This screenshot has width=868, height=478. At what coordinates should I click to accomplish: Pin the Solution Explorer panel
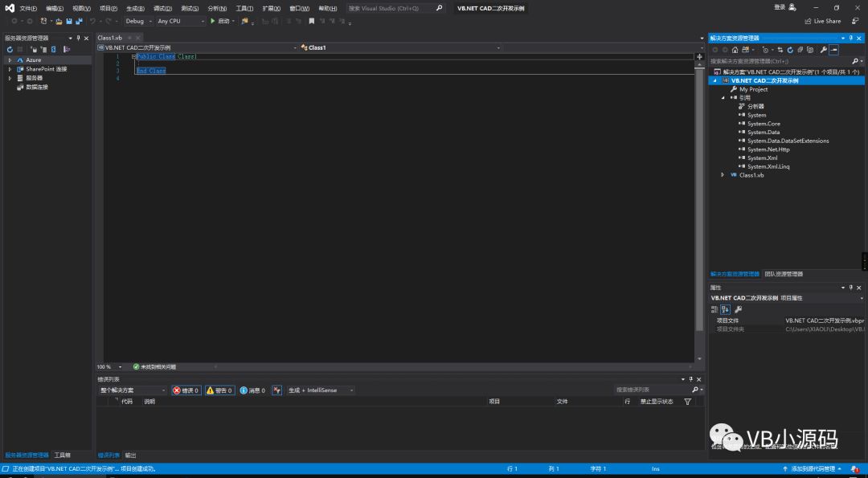point(851,39)
